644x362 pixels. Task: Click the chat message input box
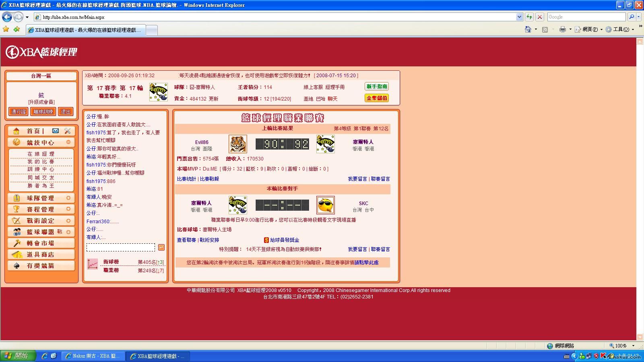coord(120,247)
